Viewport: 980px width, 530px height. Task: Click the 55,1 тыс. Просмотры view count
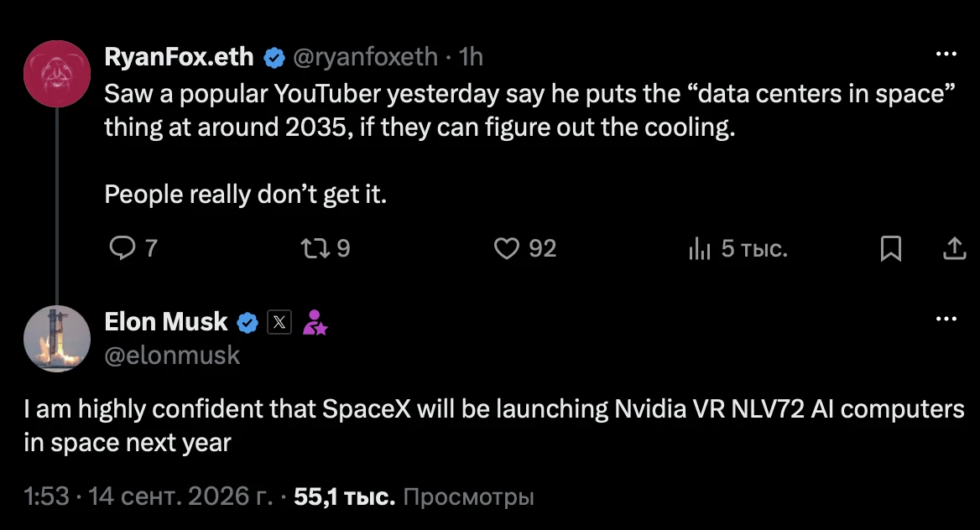point(414,496)
